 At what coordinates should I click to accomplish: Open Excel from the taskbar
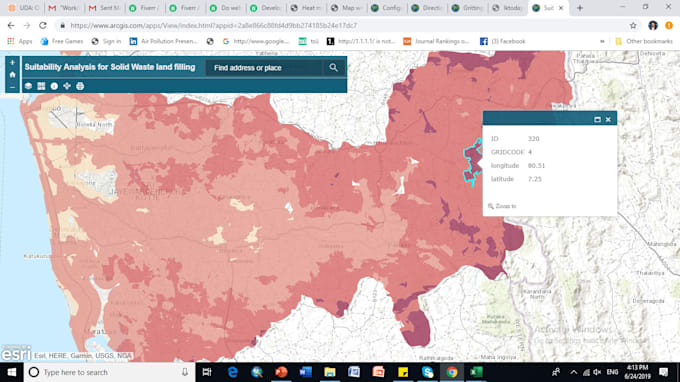[x=476, y=372]
